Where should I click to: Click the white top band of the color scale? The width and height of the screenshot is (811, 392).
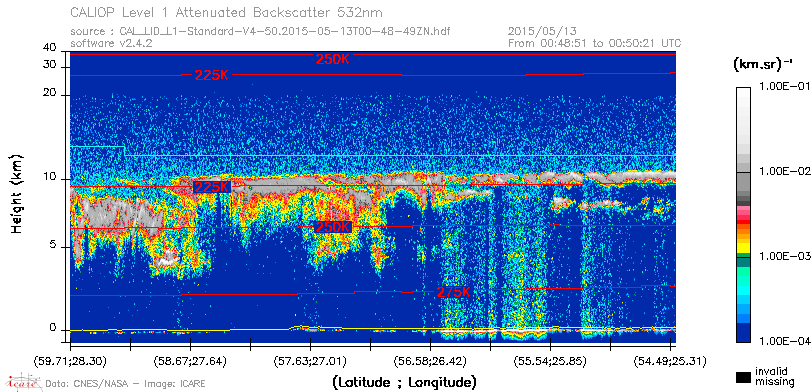tap(743, 93)
